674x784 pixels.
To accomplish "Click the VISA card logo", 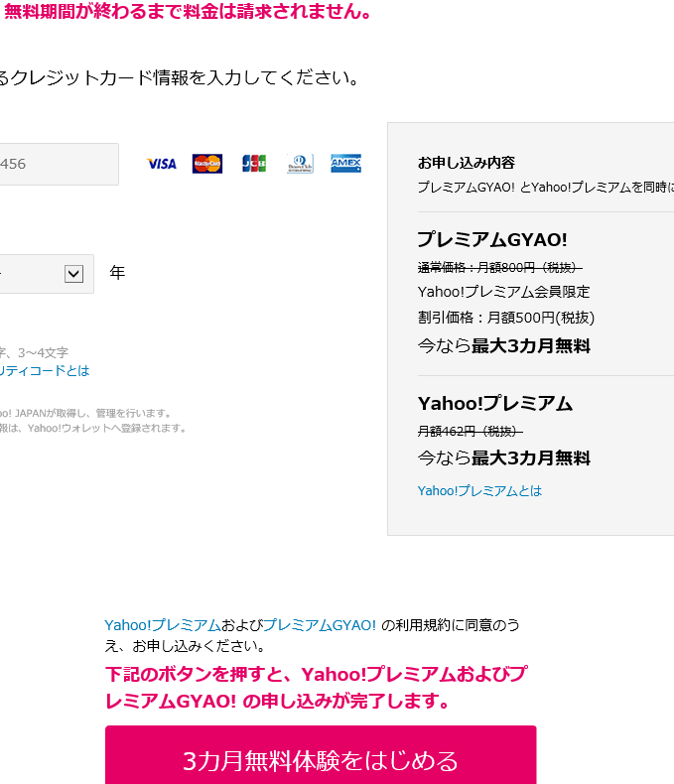I will (x=161, y=164).
